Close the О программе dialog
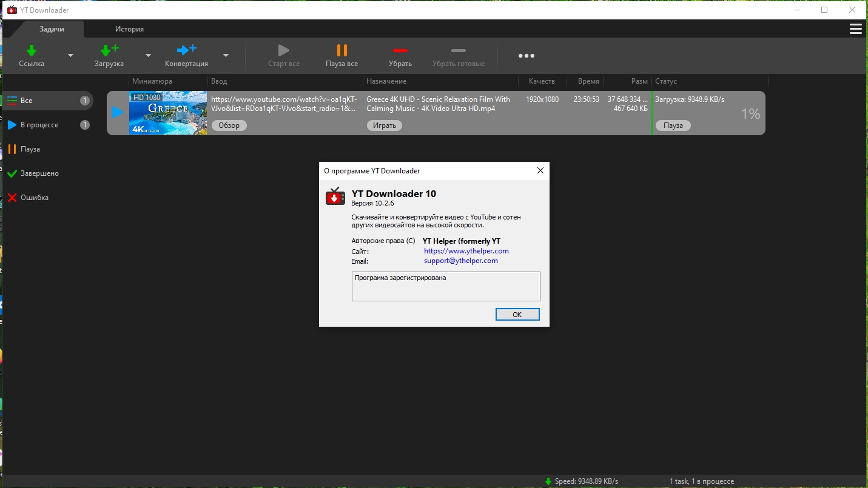Image resolution: width=868 pixels, height=488 pixels. coord(540,171)
